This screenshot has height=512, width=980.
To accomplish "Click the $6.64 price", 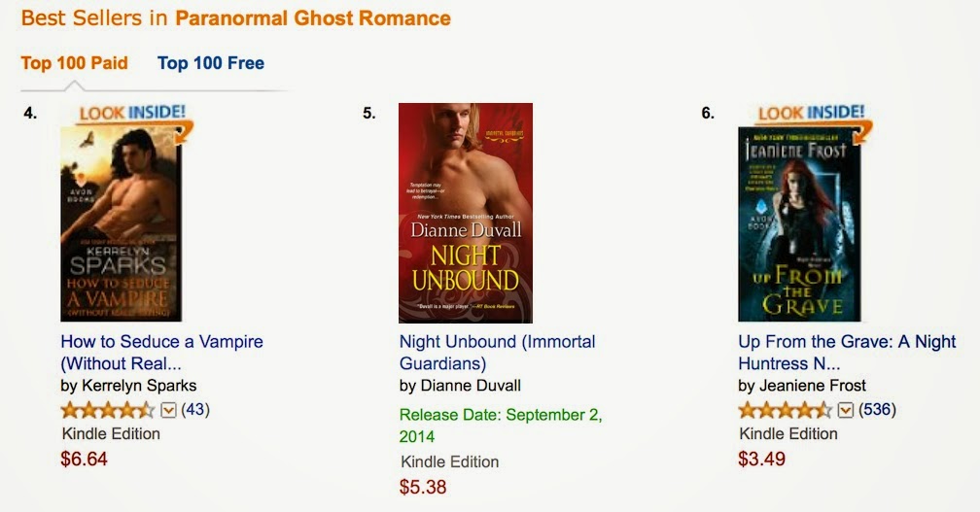I will [85, 459].
